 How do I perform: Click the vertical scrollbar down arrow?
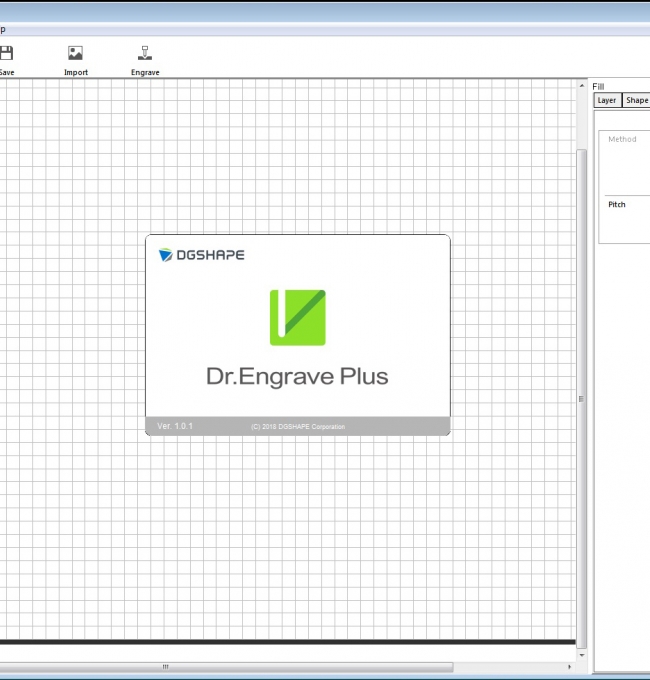[x=582, y=655]
